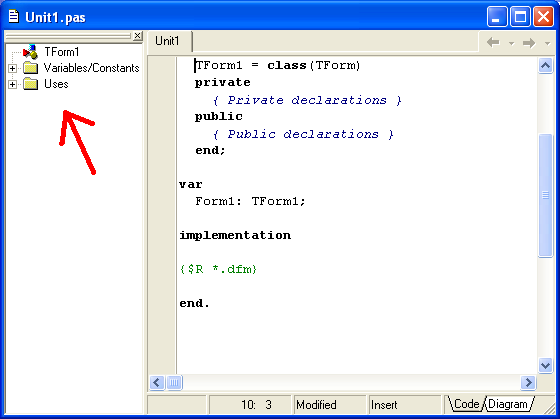The image size is (560, 419).
Task: Click the 'TForm1 = class(TForm)' line
Action: point(278,65)
